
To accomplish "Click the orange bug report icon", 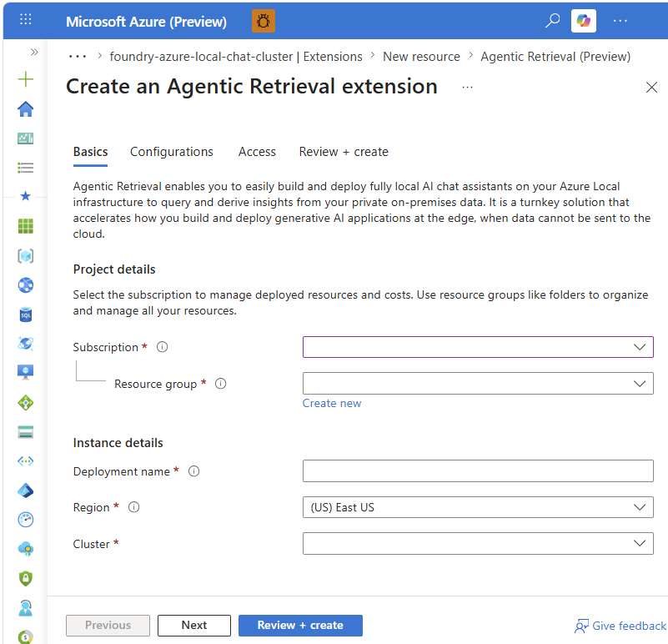I will tap(264, 21).
